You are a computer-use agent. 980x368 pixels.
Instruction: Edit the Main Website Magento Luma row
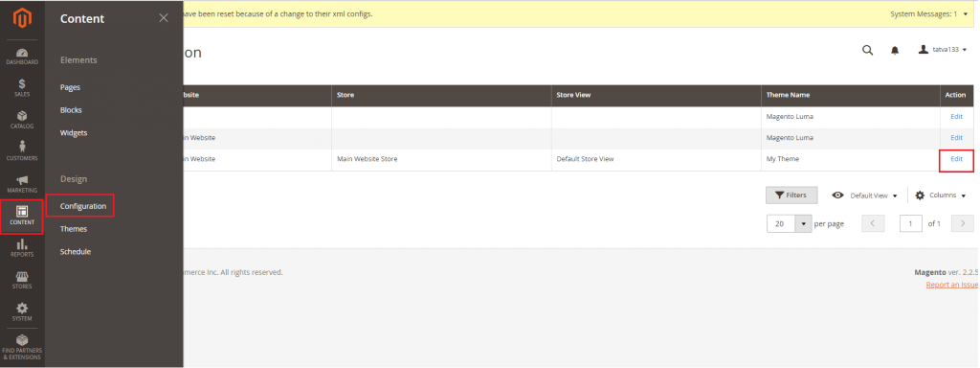coord(956,138)
